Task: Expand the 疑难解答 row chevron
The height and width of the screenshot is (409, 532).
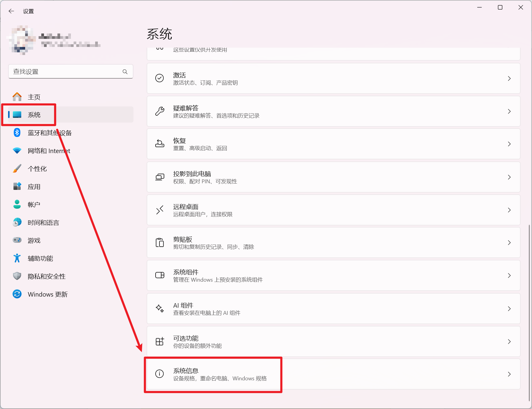Action: click(x=509, y=111)
